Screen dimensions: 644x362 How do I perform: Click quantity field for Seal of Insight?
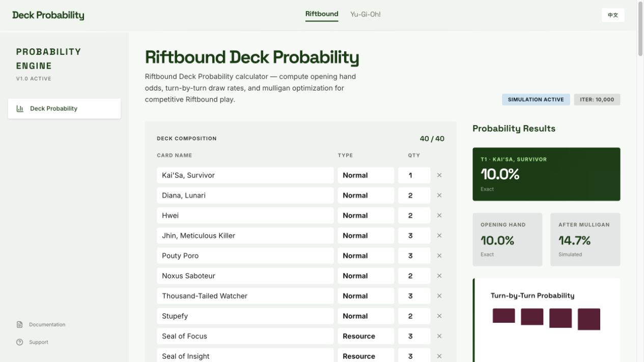click(x=414, y=355)
